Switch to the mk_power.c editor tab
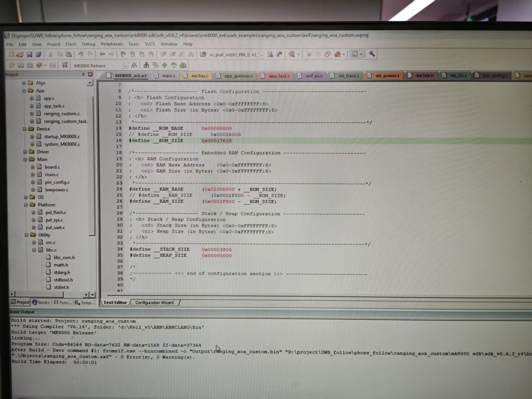The width and height of the screenshot is (532, 399). pos(384,75)
